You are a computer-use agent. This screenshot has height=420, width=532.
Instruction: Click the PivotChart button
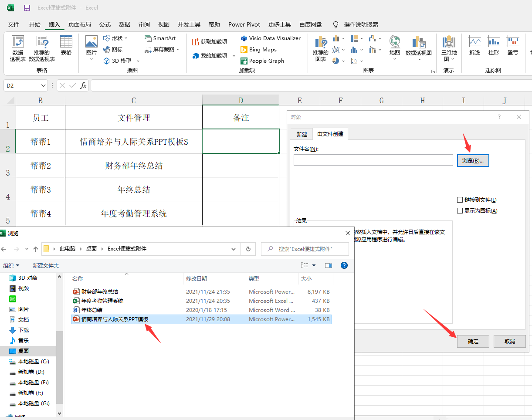pos(419,48)
